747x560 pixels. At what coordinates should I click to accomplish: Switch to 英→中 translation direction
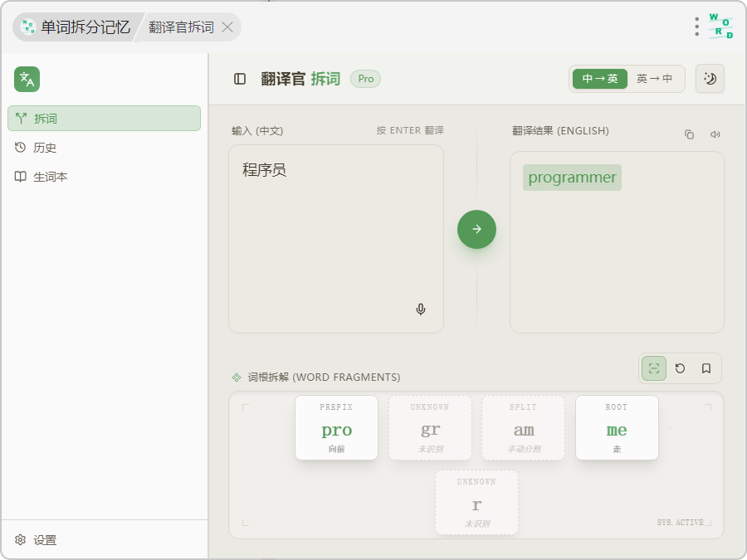click(x=654, y=79)
